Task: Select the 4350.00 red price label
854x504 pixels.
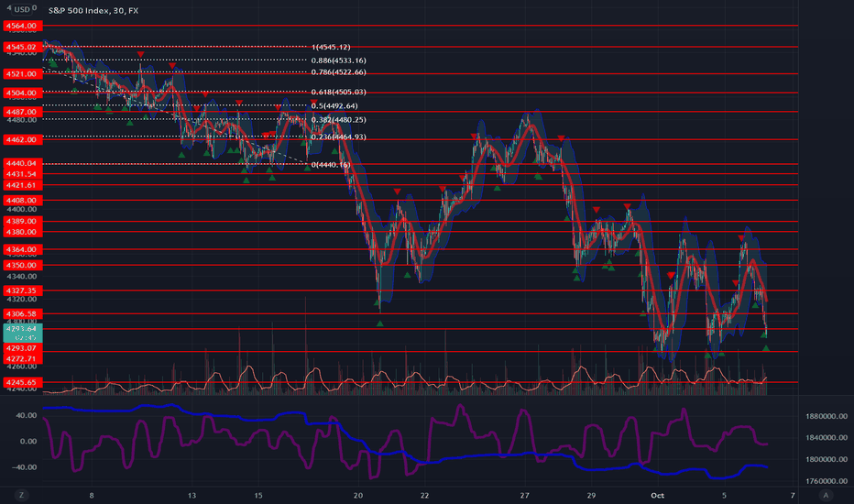Action: click(x=22, y=265)
